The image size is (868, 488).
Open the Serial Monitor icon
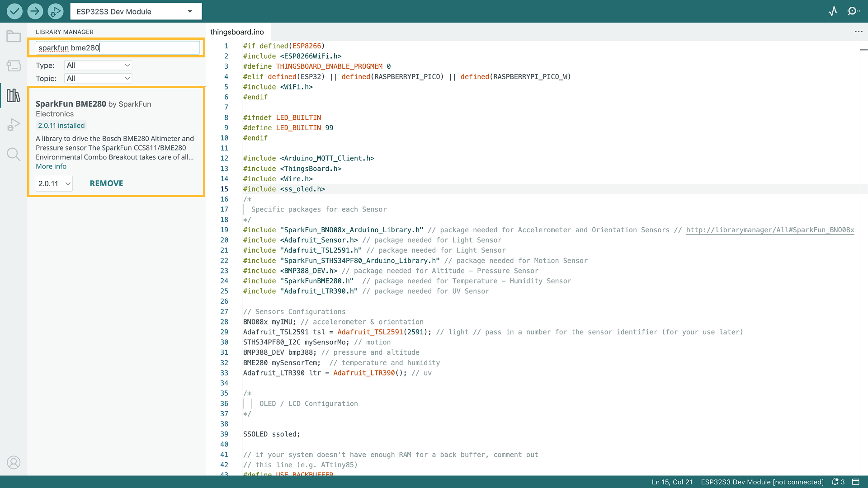[x=853, y=11]
